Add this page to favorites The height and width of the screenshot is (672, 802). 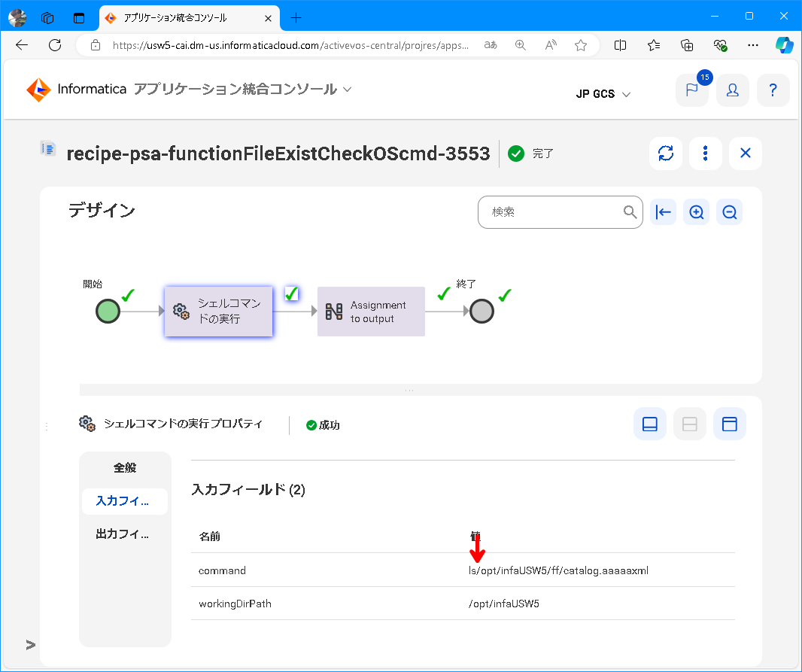(581, 45)
